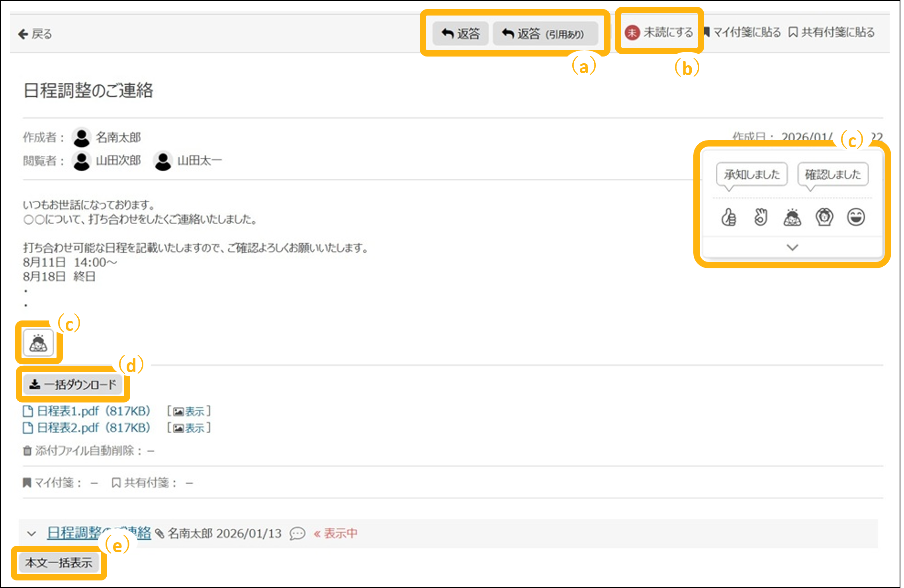Viewport: 904px width, 588px height.
Task: Expand more reactions with down chevron
Action: [x=792, y=248]
